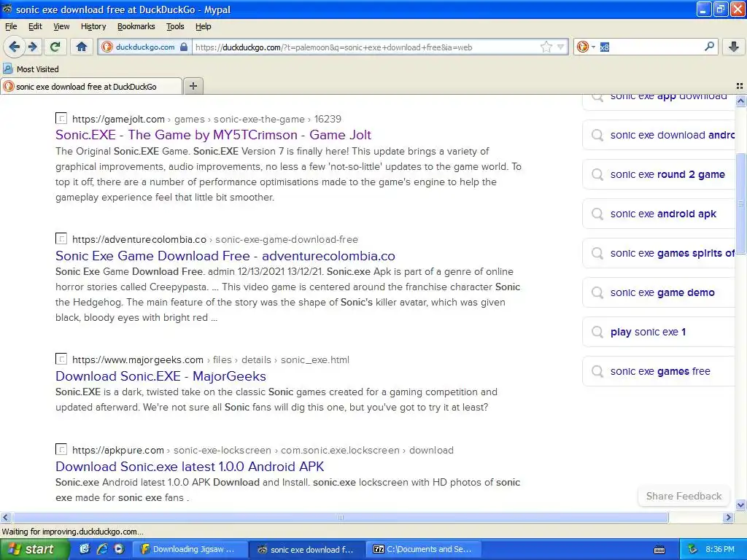Open Download Sonic.exe latest 1.0.0 Android APK link
Image resolution: width=747 pixels, height=560 pixels.
190,466
